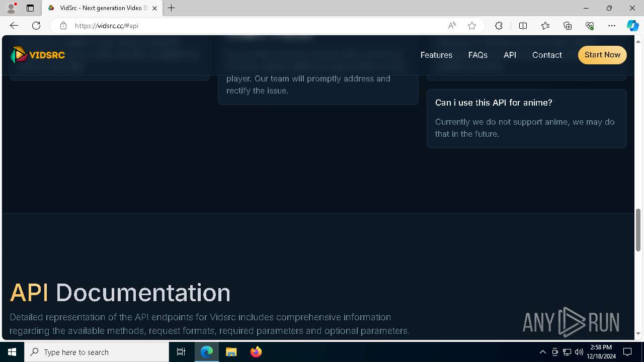Open the Browser essentials icon
Image resolution: width=644 pixels, height=362 pixels.
(x=590, y=26)
